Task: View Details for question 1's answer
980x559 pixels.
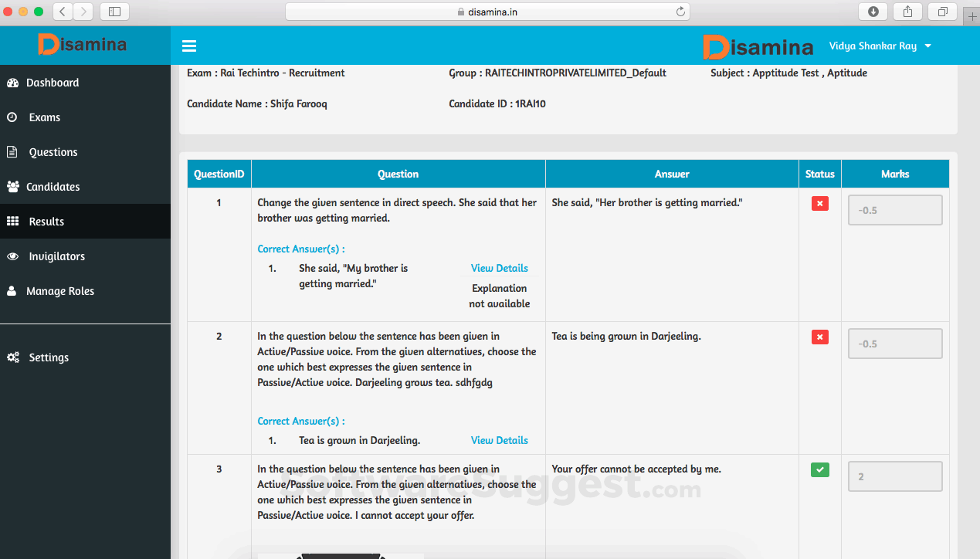Action: click(499, 268)
